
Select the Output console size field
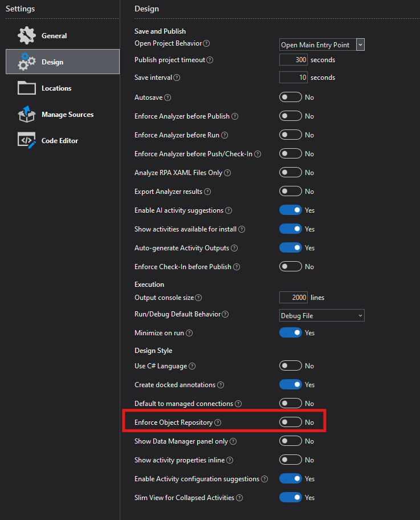tap(293, 297)
